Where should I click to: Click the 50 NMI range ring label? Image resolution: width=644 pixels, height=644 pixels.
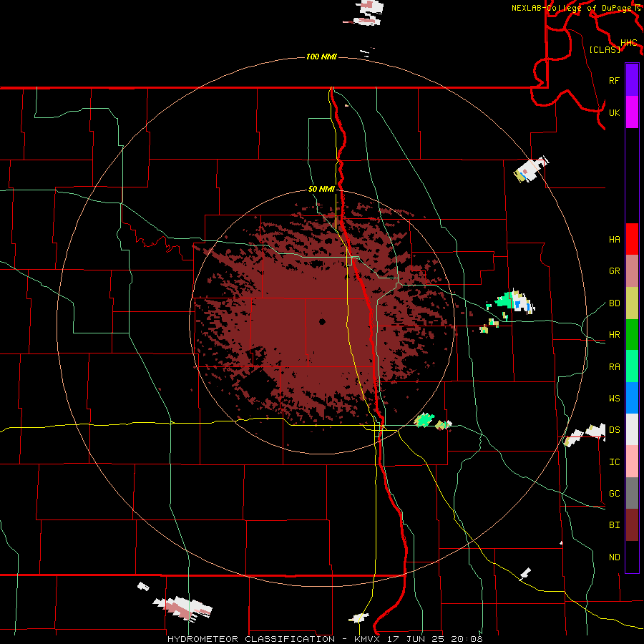point(321,189)
